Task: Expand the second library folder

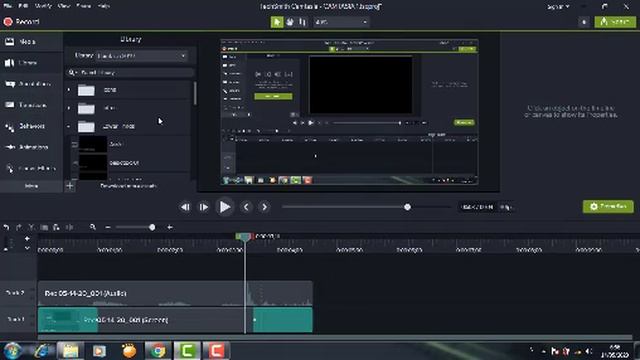Action: (69, 108)
